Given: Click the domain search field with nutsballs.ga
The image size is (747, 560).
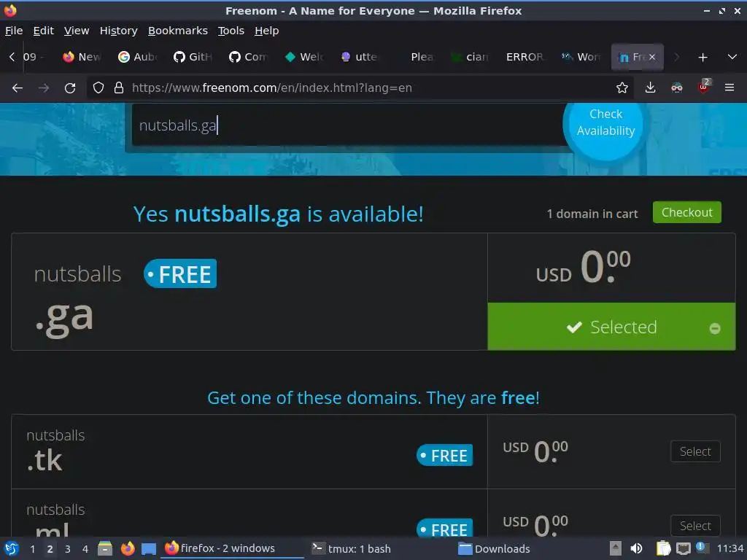Looking at the screenshot, I should tap(348, 125).
